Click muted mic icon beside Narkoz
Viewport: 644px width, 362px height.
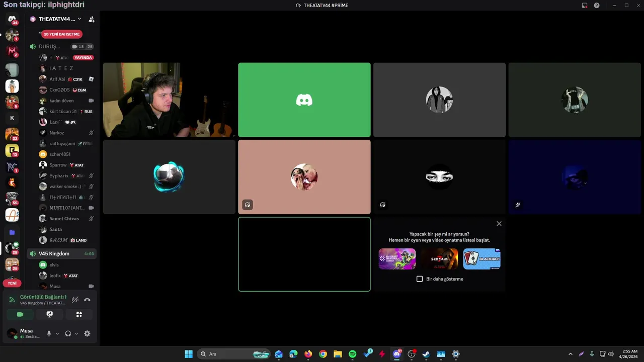coord(91,133)
